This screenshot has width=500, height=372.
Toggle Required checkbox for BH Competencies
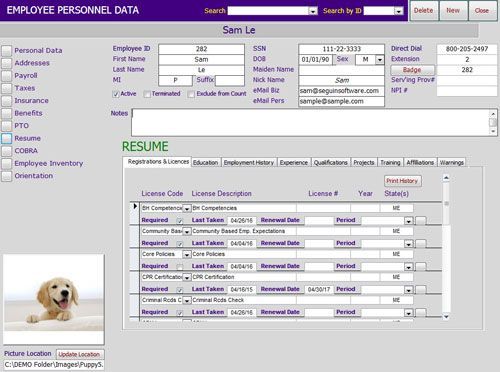point(180,221)
